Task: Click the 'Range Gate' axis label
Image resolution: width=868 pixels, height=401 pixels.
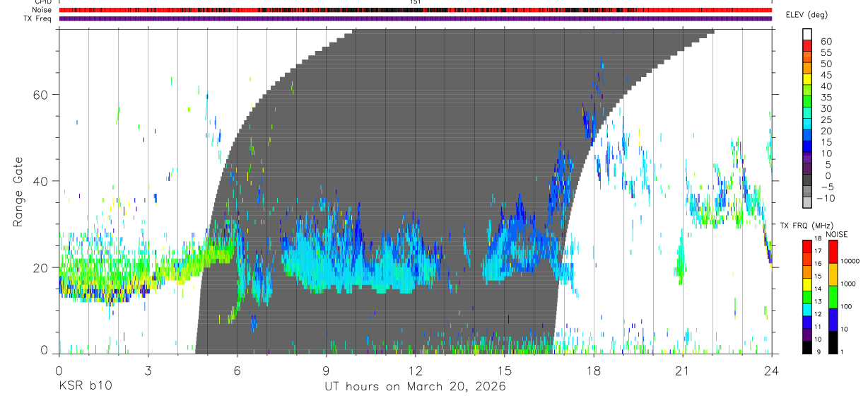Action: 18,191
